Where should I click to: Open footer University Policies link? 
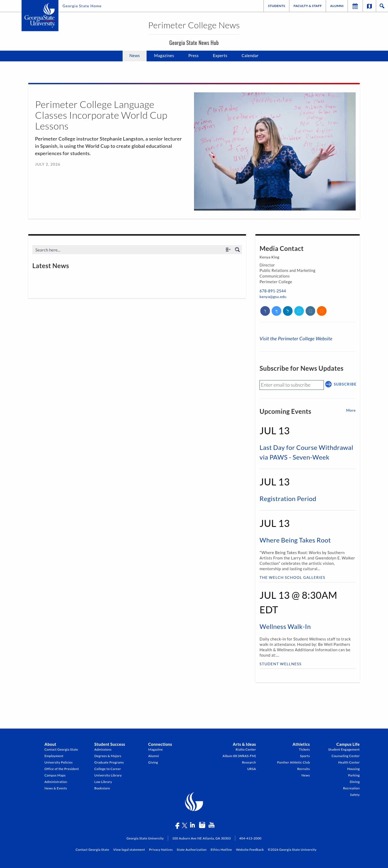pos(58,762)
